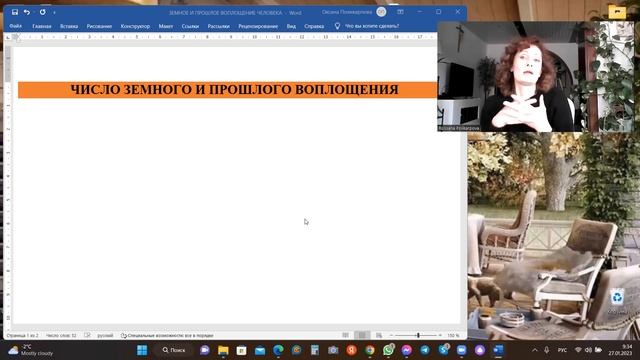Save the document with the floppy icon
Viewport: 640px width, 360px height.
15,12
